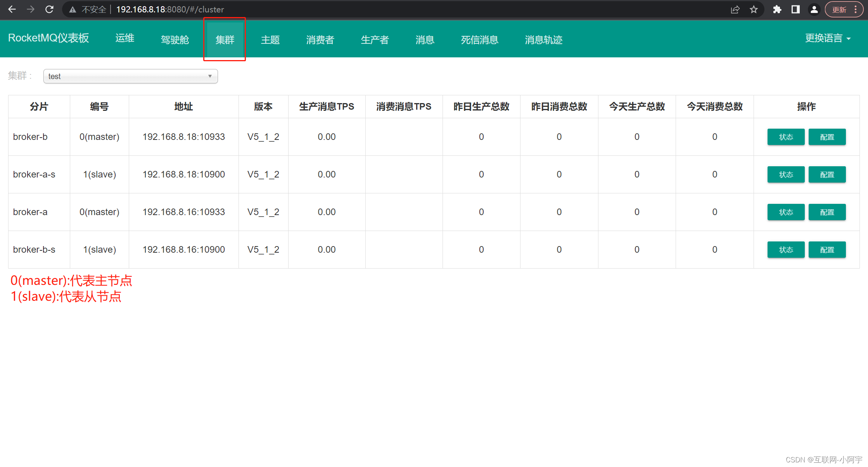This screenshot has height=467, width=868.
Task: Click the 操作 column header
Action: (x=807, y=107)
